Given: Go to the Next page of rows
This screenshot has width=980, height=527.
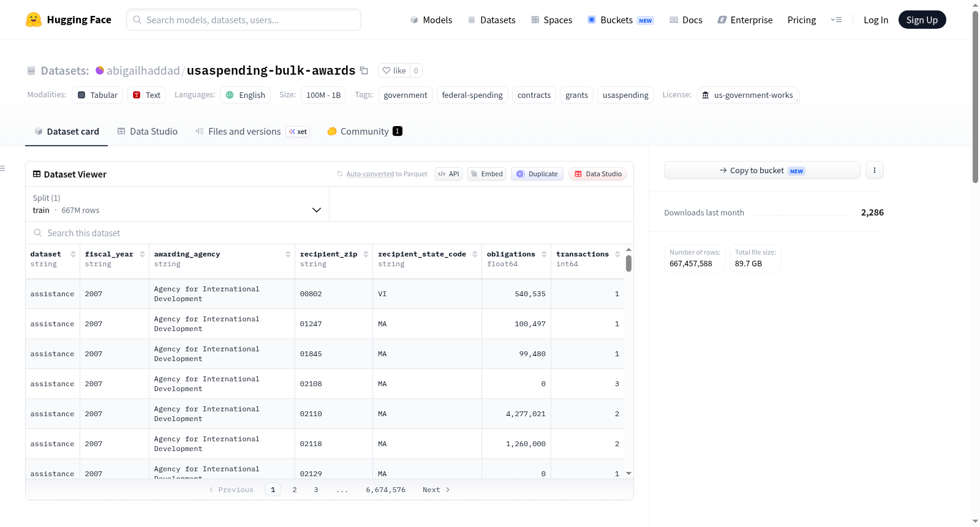Looking at the screenshot, I should point(436,490).
